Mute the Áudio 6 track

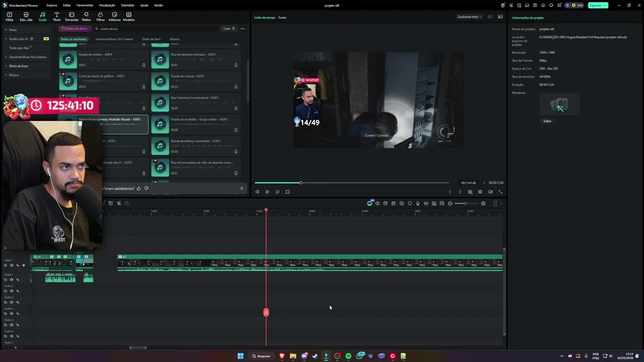(x=12, y=336)
